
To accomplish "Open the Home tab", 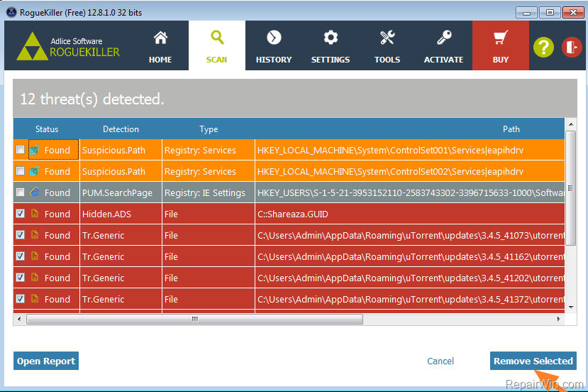I will (x=160, y=46).
